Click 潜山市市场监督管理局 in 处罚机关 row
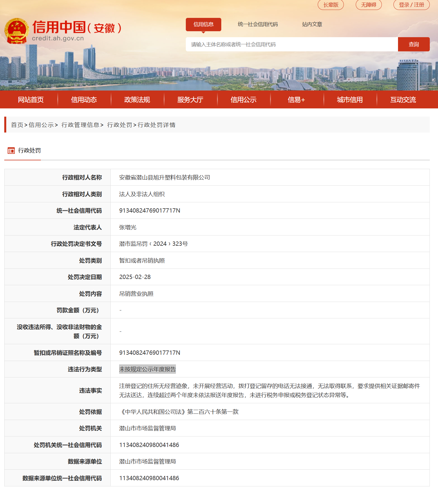The width and height of the screenshot is (438, 504). tap(148, 428)
